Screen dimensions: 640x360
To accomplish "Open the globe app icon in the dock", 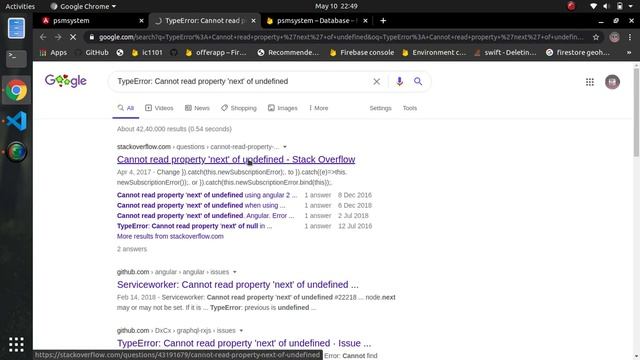I will 16,152.
